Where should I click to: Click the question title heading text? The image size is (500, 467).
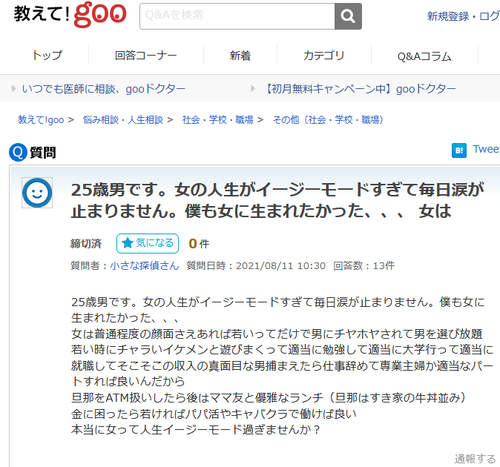coord(277,200)
